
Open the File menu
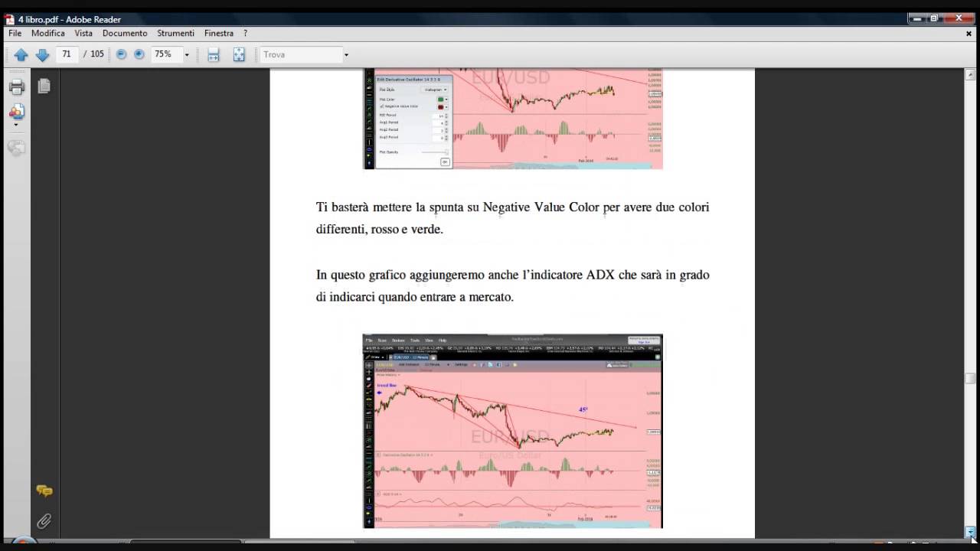click(15, 34)
